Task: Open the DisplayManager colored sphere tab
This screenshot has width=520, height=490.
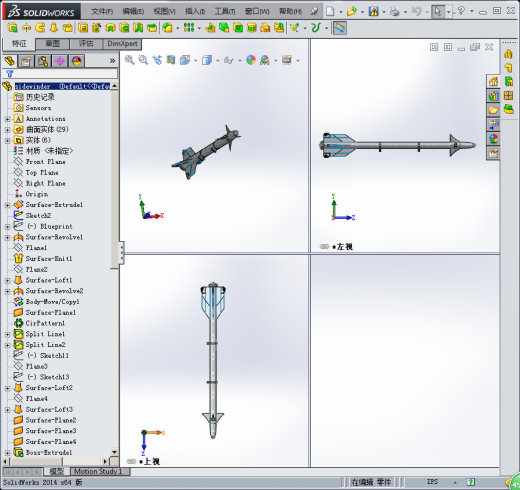Action: point(76,61)
